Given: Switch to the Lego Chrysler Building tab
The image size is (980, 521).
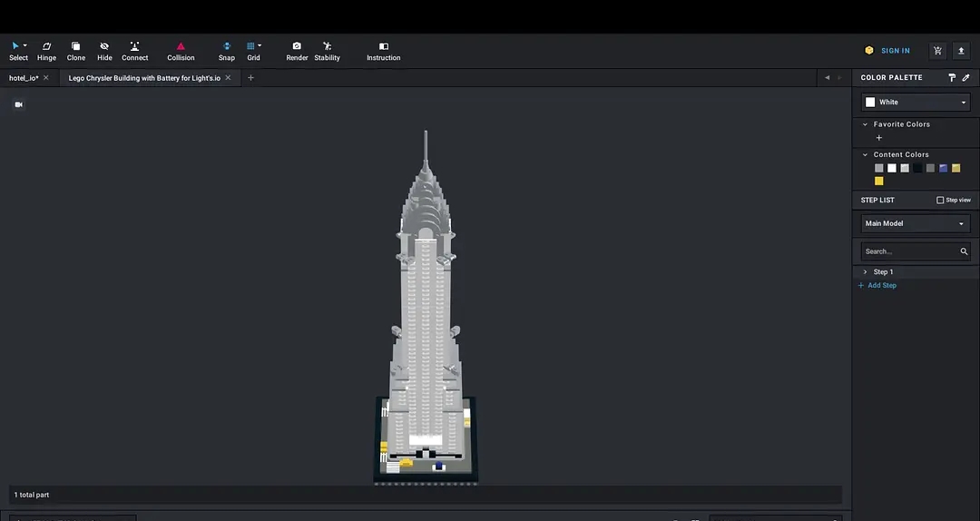Looking at the screenshot, I should 144,78.
